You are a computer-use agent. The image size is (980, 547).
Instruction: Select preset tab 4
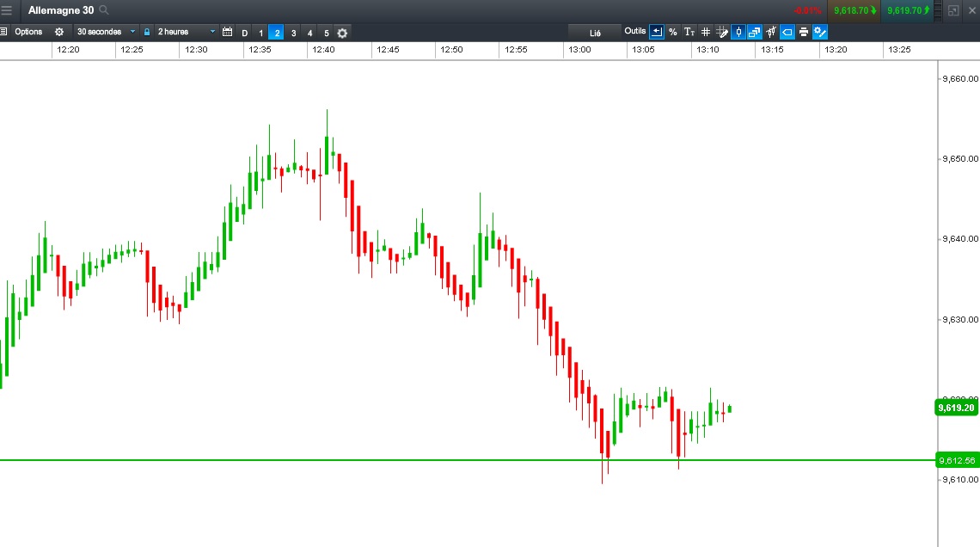309,34
